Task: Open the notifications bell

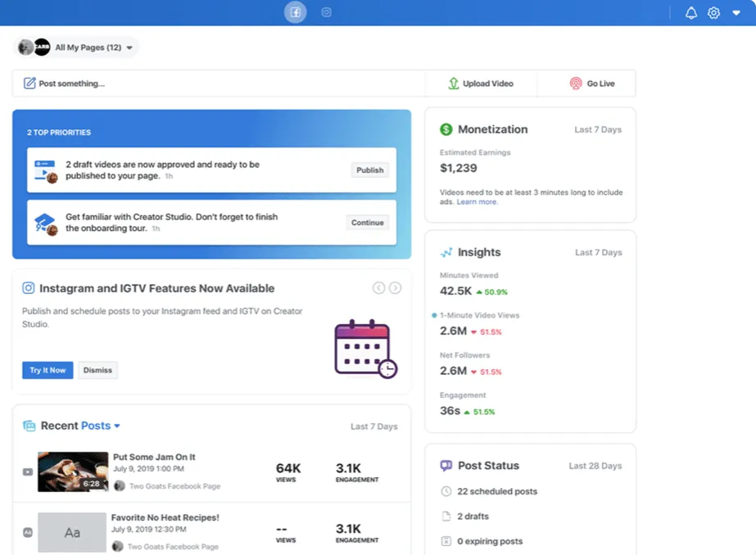Action: click(x=690, y=12)
